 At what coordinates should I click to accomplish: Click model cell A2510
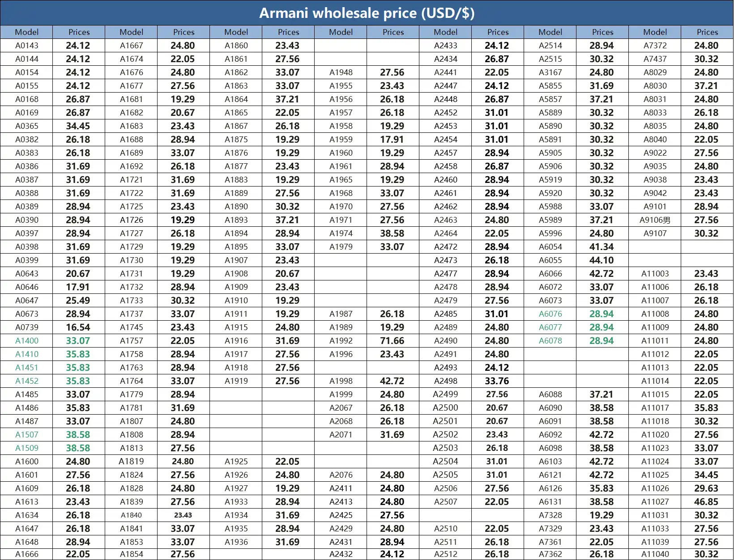tap(446, 529)
